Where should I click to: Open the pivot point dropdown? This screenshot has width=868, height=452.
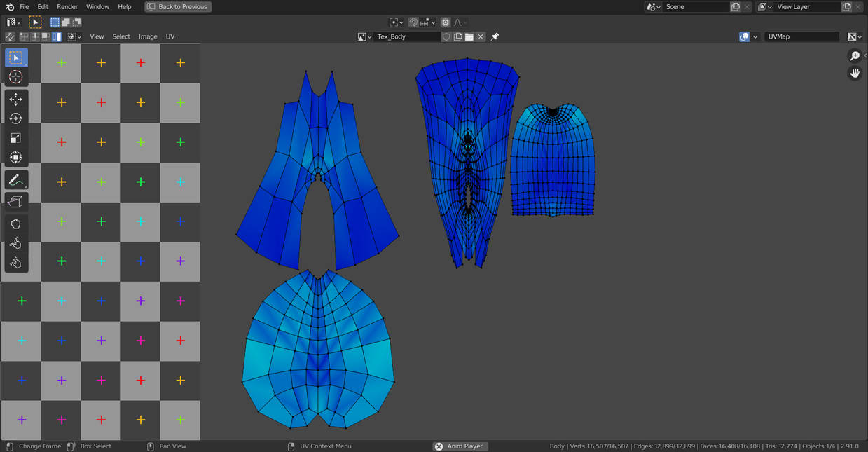pyautogui.click(x=396, y=22)
